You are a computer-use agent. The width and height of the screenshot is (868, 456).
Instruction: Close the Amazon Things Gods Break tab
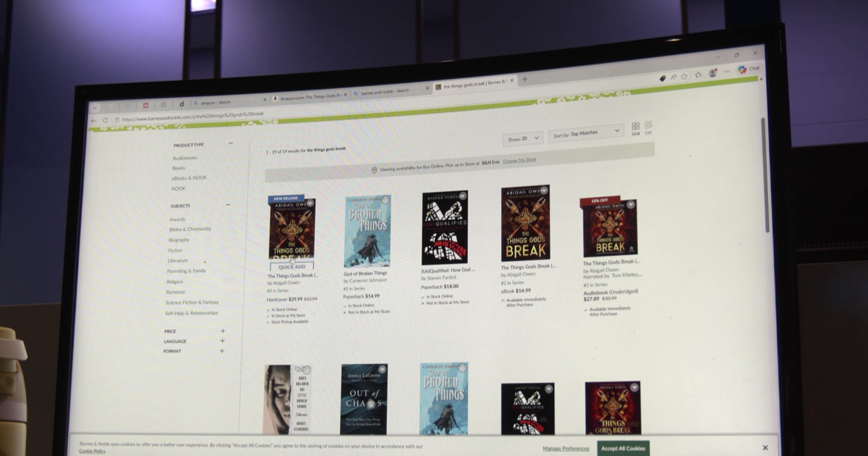point(346,95)
